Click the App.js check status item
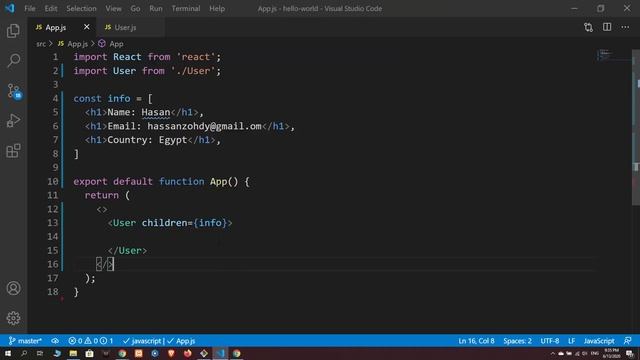The height and width of the screenshot is (360, 640). [181, 341]
